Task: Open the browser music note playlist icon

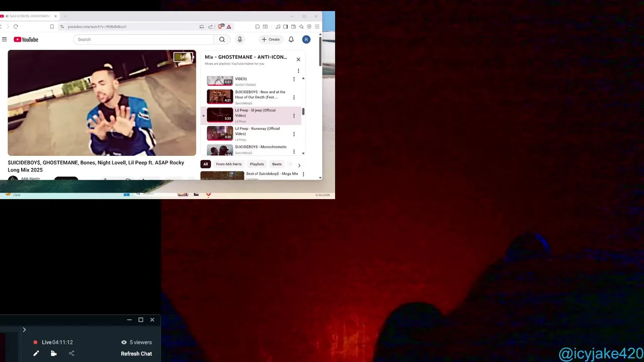Action: click(x=278, y=27)
